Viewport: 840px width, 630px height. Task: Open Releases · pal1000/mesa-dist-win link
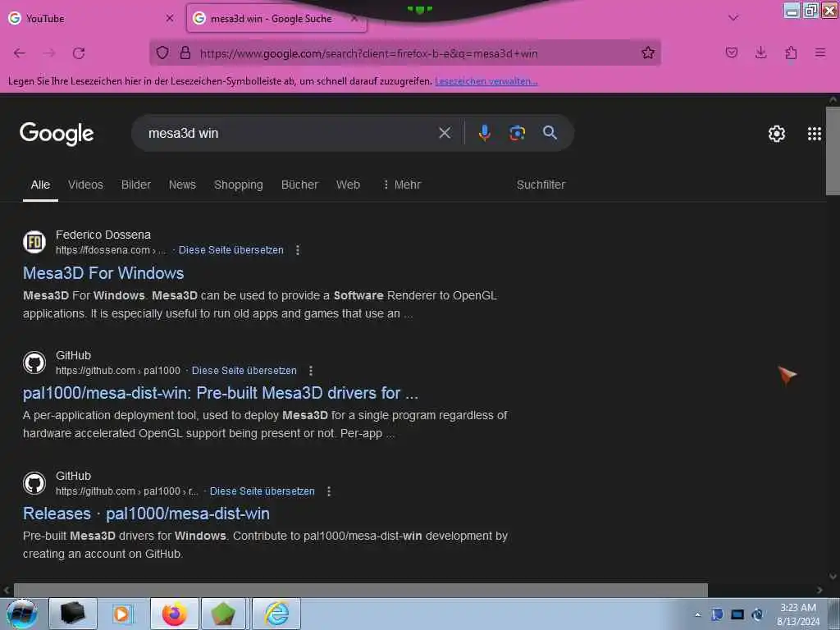click(146, 514)
